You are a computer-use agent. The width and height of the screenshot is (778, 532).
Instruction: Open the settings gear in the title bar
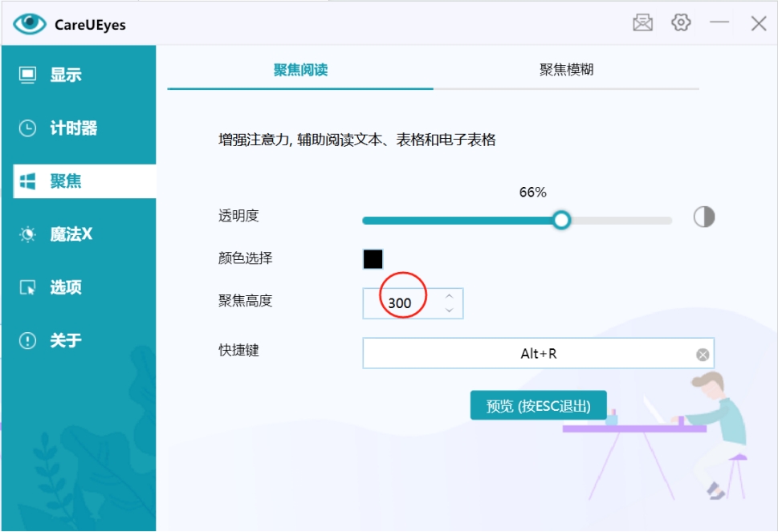(681, 22)
